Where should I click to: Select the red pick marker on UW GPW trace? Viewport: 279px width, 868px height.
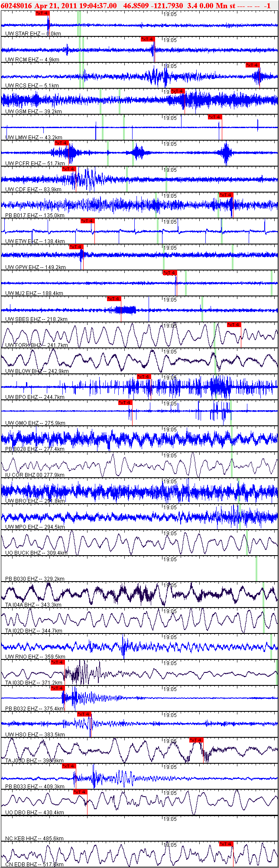tap(76, 247)
